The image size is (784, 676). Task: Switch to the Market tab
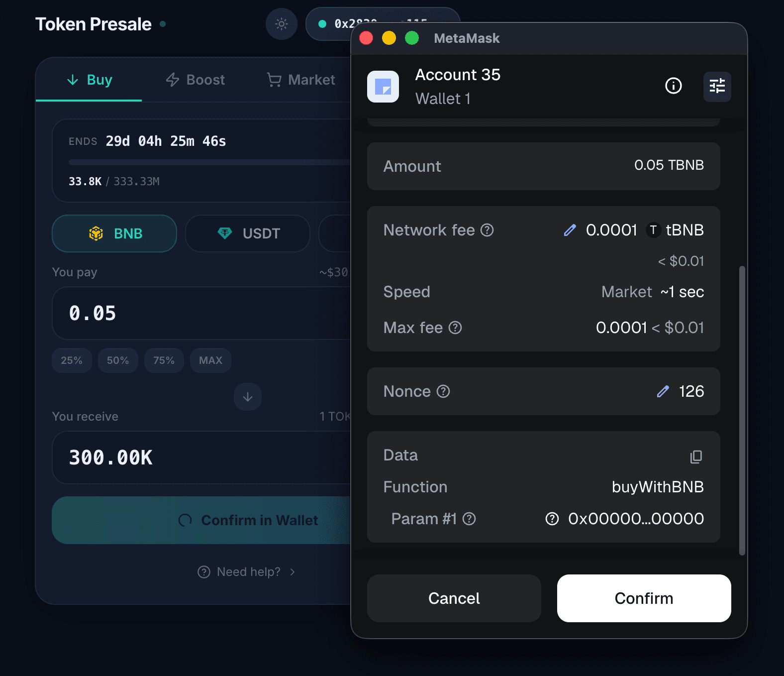pyautogui.click(x=301, y=80)
